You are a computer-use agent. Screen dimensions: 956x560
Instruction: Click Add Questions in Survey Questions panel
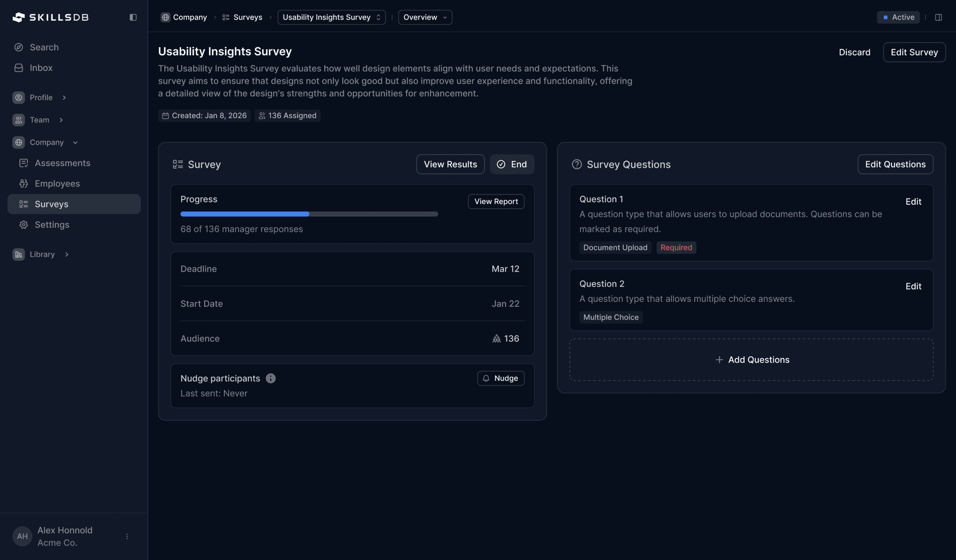tap(752, 359)
